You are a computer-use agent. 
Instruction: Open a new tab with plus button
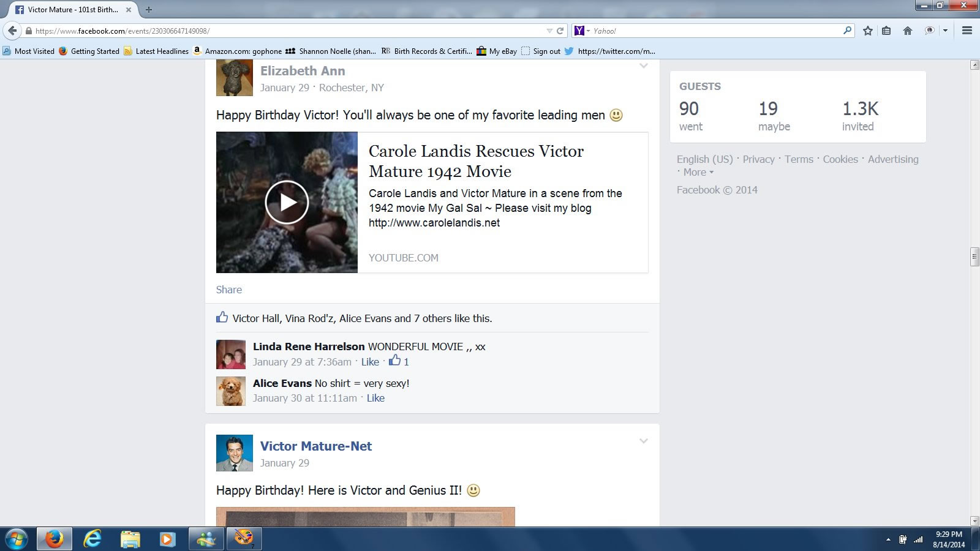click(148, 10)
